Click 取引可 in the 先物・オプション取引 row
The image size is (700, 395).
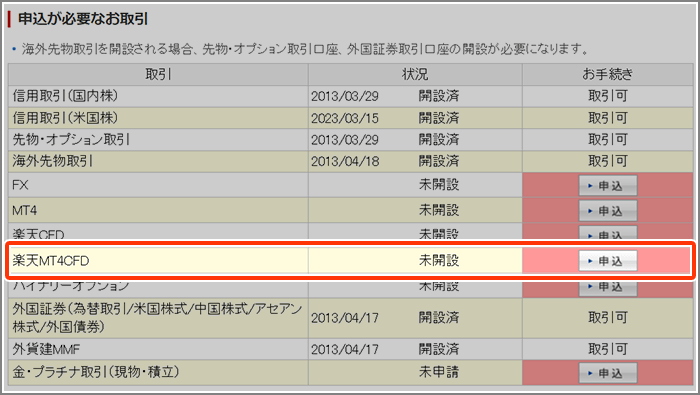608,140
